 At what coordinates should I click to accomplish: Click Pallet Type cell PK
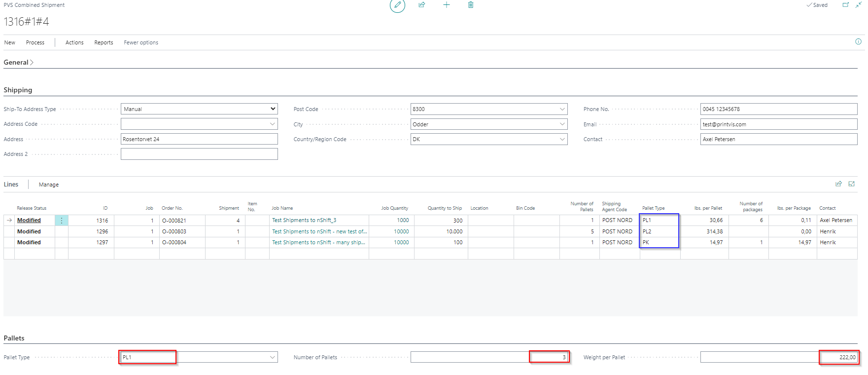pyautogui.click(x=660, y=242)
